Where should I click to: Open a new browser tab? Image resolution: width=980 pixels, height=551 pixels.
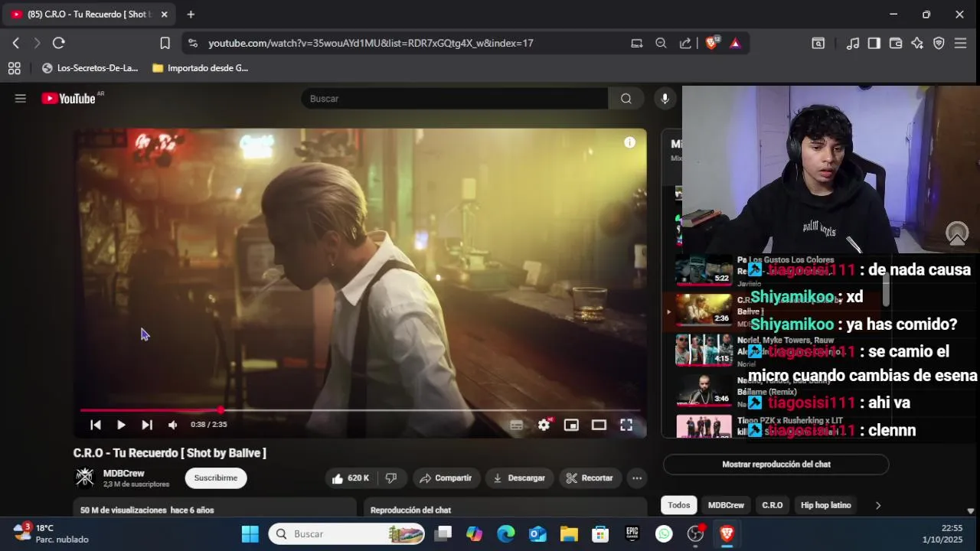pyautogui.click(x=191, y=15)
